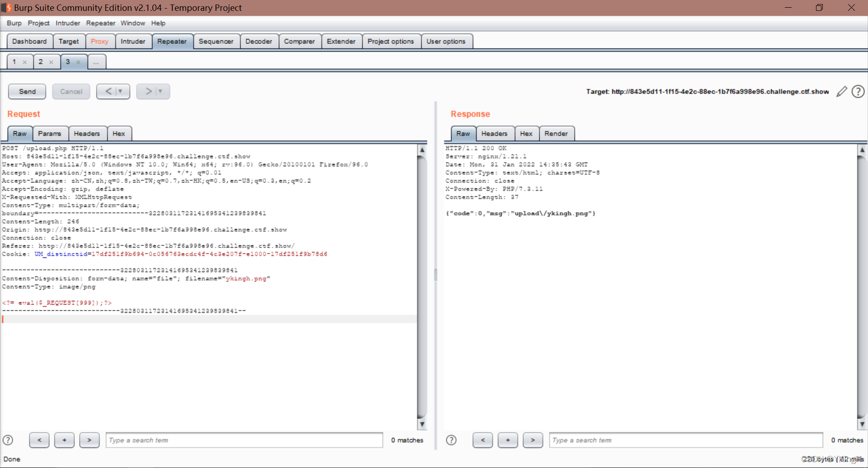This screenshot has height=468, width=868.
Task: Click the response search help icon
Action: (x=451, y=440)
